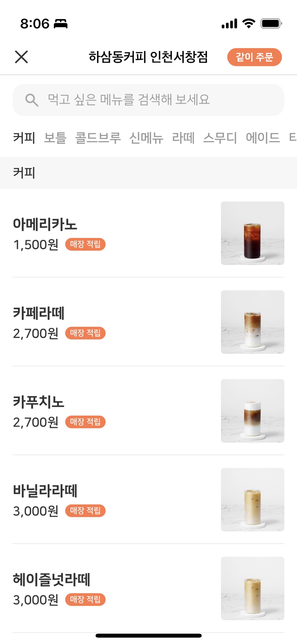Tap the battery icon in status bar

click(x=271, y=23)
